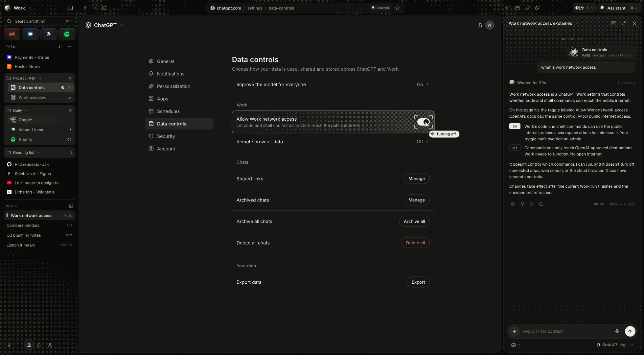644x355 pixels.
Task: Open the Work workspace dropdown
Action: [18, 8]
